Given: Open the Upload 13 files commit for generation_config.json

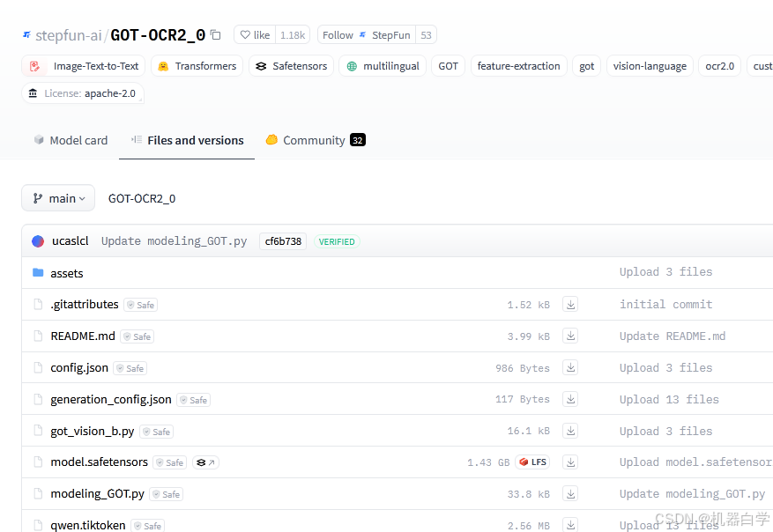Looking at the screenshot, I should click(x=669, y=400).
